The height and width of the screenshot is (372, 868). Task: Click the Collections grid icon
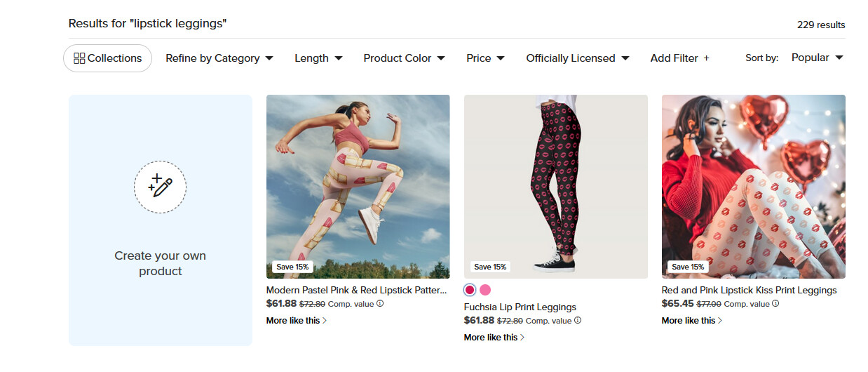click(79, 58)
